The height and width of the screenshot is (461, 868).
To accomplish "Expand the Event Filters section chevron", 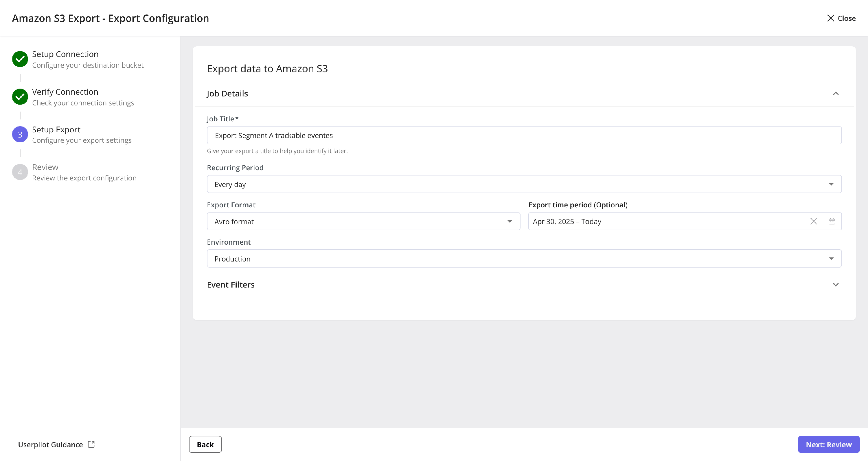I will pyautogui.click(x=835, y=285).
